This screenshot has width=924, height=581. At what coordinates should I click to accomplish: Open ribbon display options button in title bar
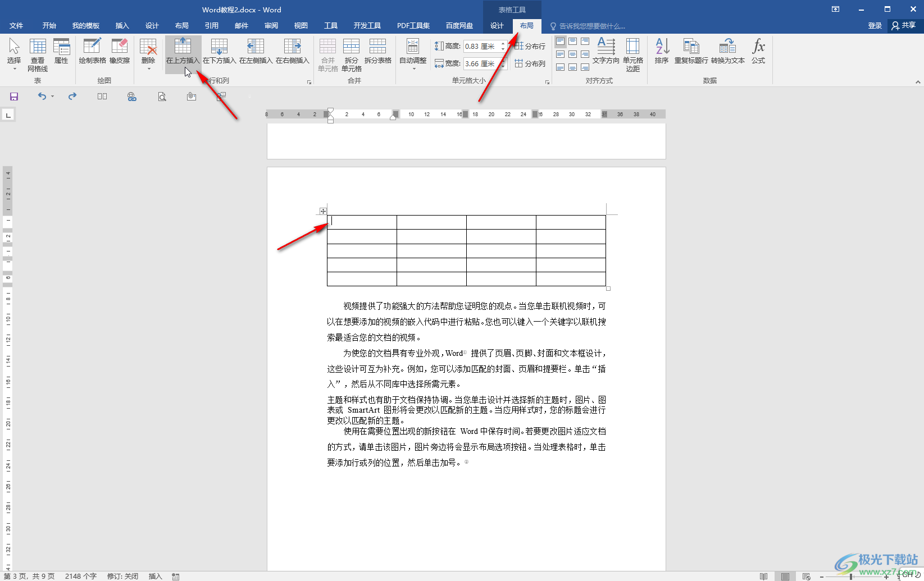(836, 10)
